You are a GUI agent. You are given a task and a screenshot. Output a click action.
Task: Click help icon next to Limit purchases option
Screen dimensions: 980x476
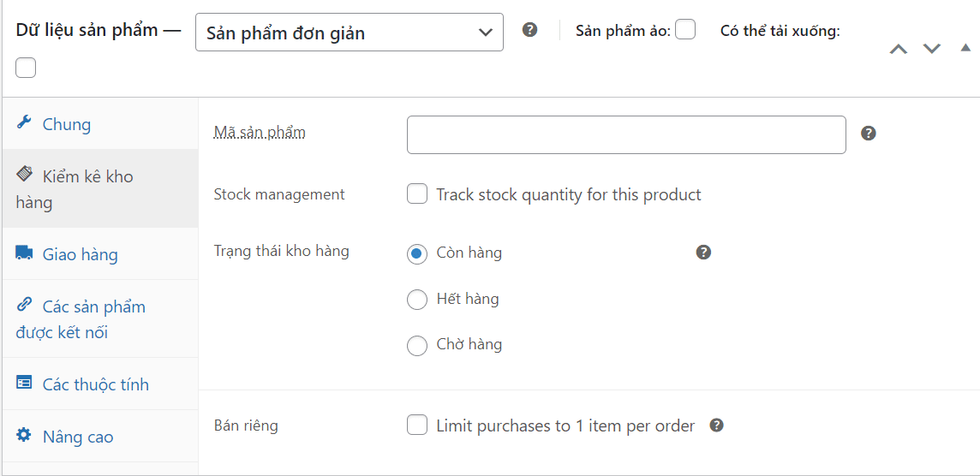(717, 425)
